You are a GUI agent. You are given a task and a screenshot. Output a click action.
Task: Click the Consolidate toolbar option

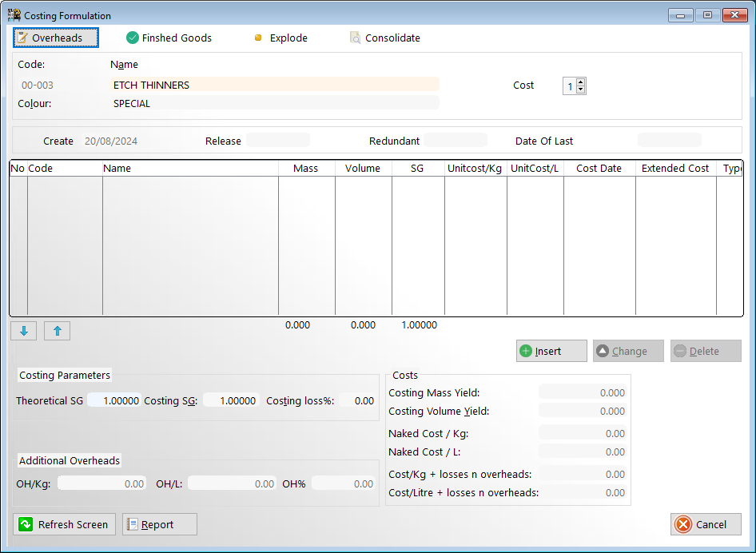click(x=384, y=38)
